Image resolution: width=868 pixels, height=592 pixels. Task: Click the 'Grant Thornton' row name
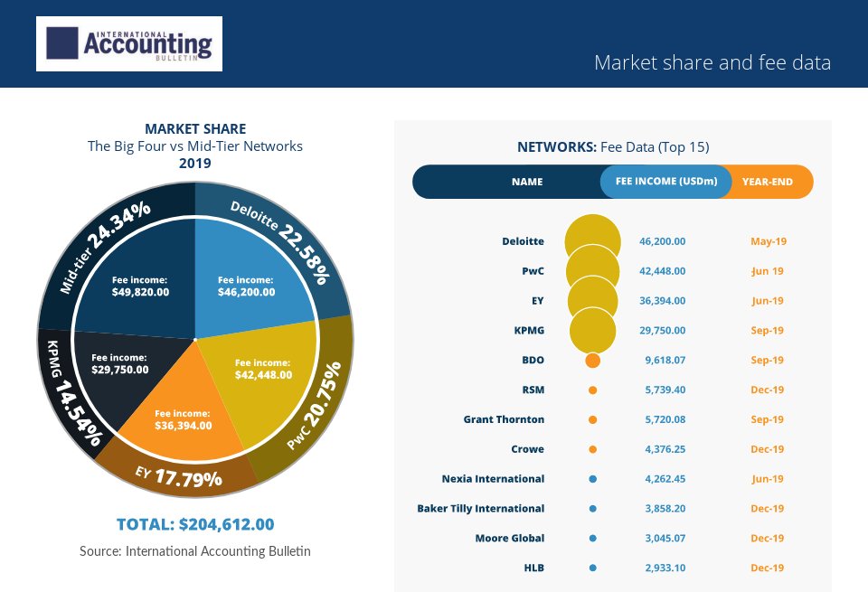click(504, 419)
